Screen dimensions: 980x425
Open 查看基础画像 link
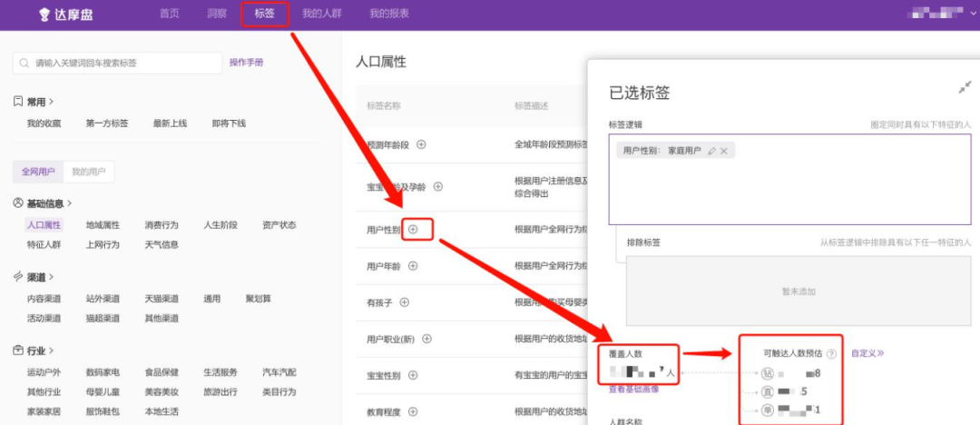[633, 390]
